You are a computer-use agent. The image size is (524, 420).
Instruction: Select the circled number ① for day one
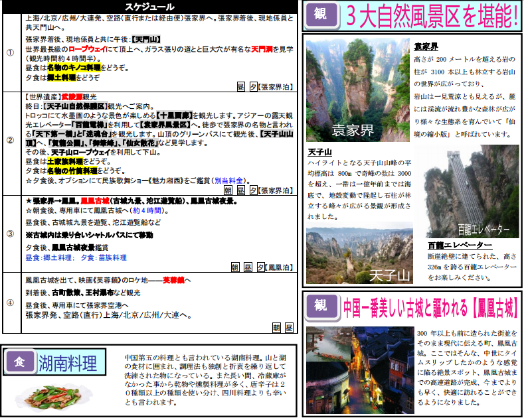point(11,52)
